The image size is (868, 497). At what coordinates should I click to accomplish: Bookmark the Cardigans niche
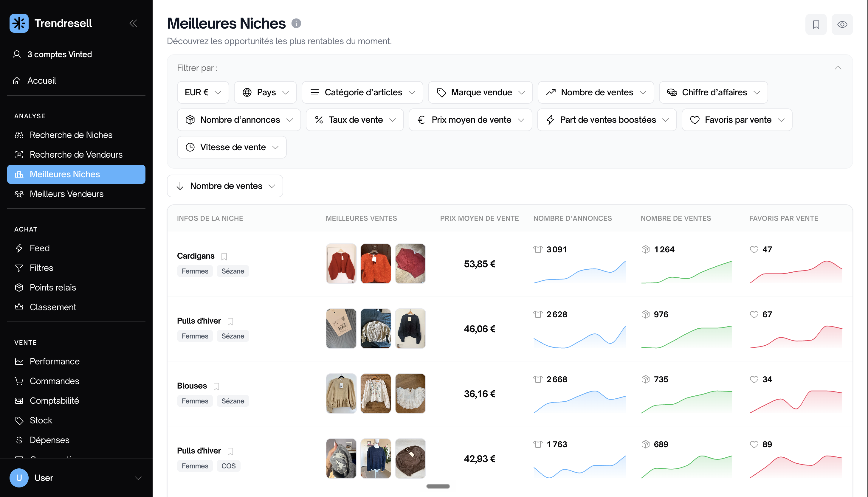224,256
